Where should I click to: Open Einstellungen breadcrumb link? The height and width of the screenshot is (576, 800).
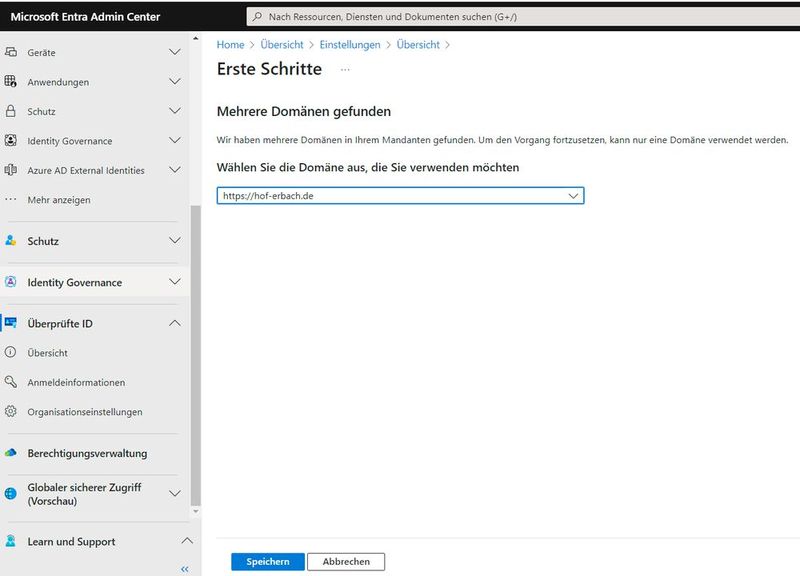(x=350, y=44)
